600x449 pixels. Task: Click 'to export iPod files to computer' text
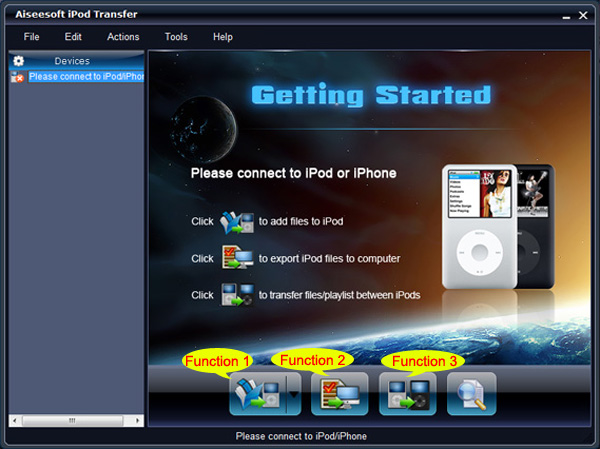(329, 259)
